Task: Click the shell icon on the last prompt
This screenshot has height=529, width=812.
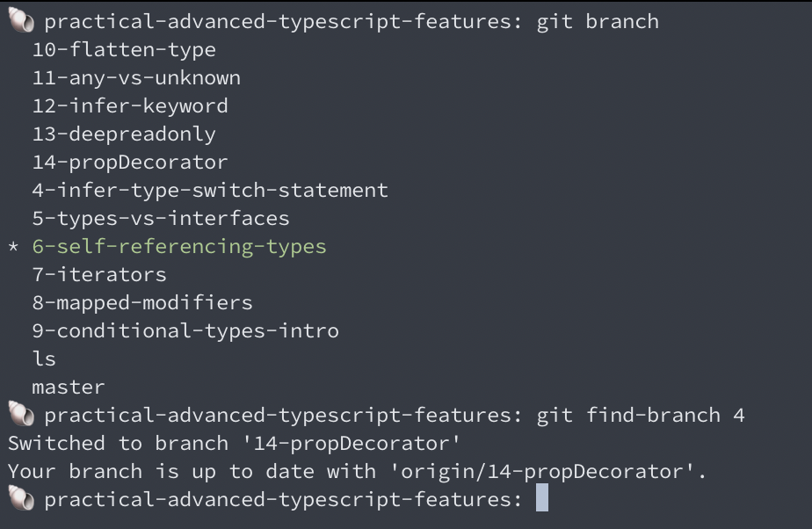Action: (x=21, y=499)
